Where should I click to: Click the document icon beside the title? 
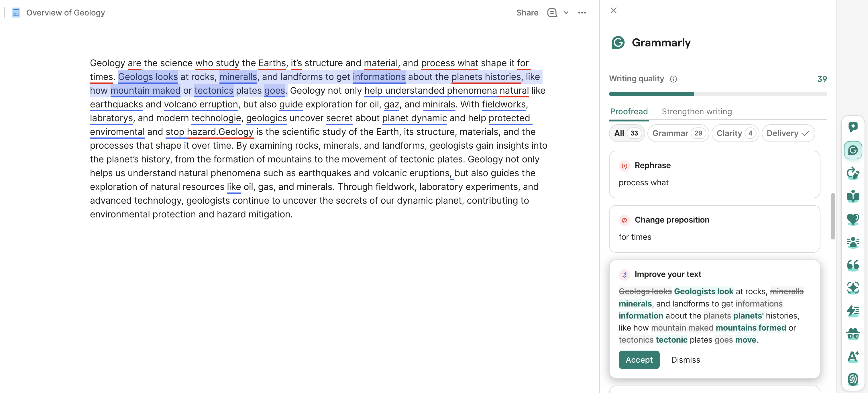pos(16,13)
